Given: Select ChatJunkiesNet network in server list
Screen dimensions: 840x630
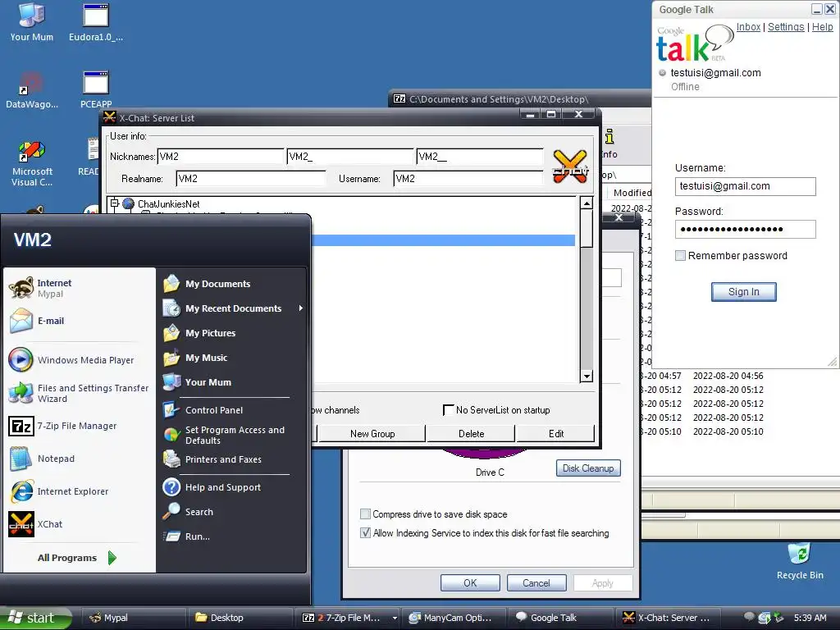Looking at the screenshot, I should pos(168,203).
